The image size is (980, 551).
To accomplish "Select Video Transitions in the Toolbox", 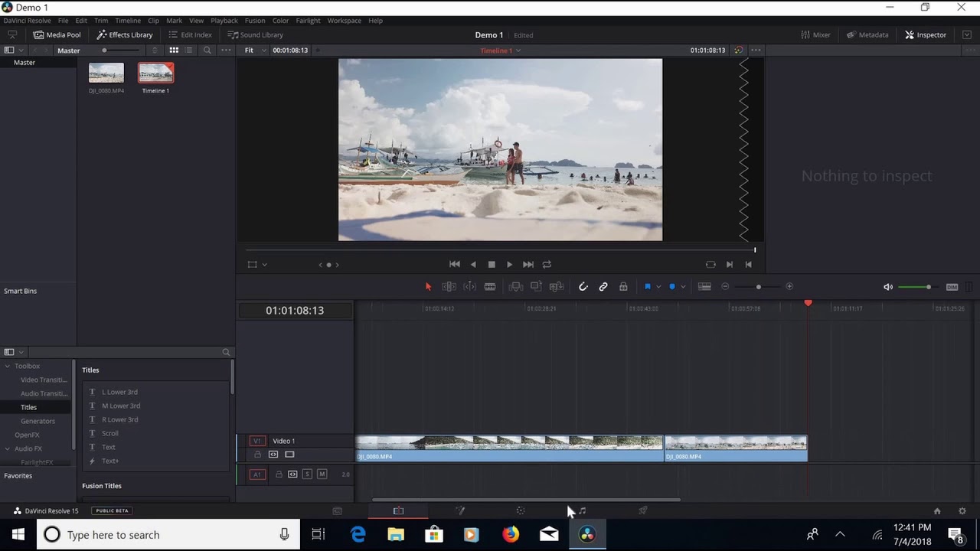I will pyautogui.click(x=44, y=380).
